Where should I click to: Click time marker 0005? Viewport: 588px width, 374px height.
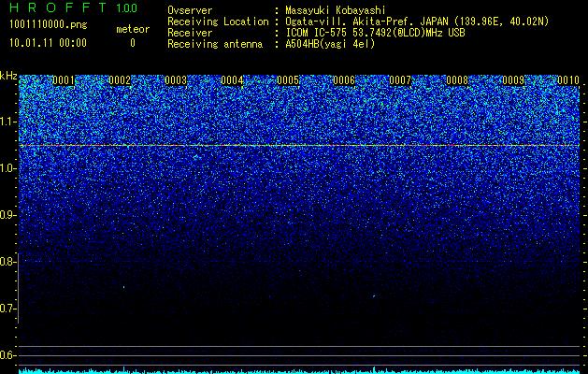(288, 80)
